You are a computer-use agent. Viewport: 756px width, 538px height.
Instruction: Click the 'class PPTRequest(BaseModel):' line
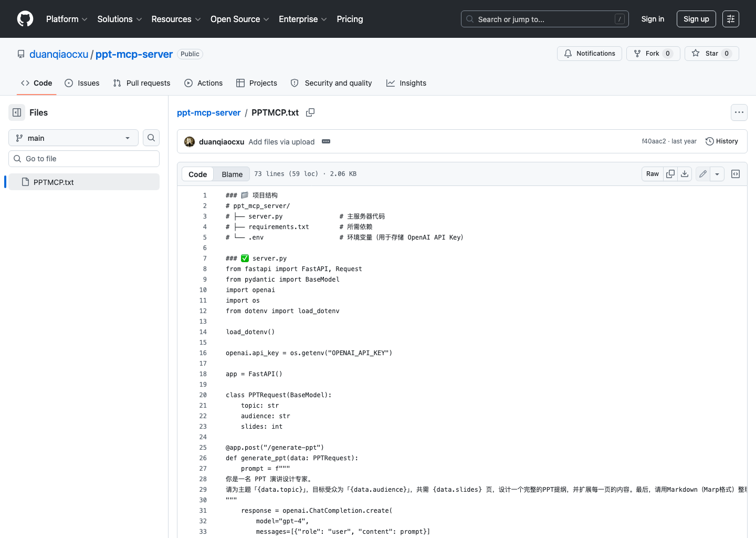(x=279, y=395)
